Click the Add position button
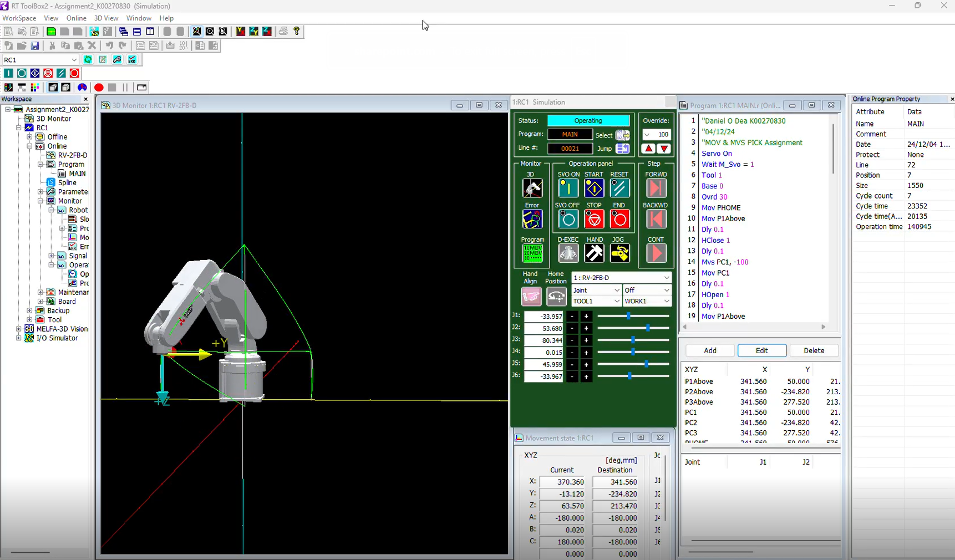 click(x=710, y=350)
